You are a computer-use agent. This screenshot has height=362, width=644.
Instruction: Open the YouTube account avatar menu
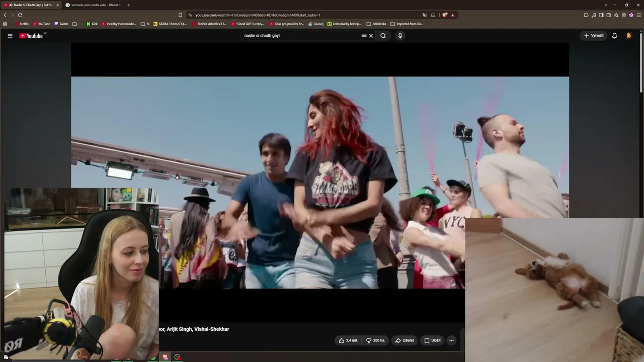(628, 36)
